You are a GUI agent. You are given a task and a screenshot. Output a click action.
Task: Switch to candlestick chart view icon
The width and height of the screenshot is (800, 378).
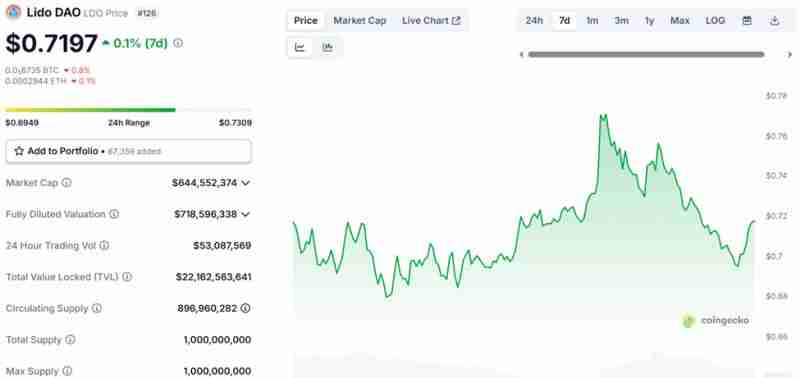coord(328,48)
